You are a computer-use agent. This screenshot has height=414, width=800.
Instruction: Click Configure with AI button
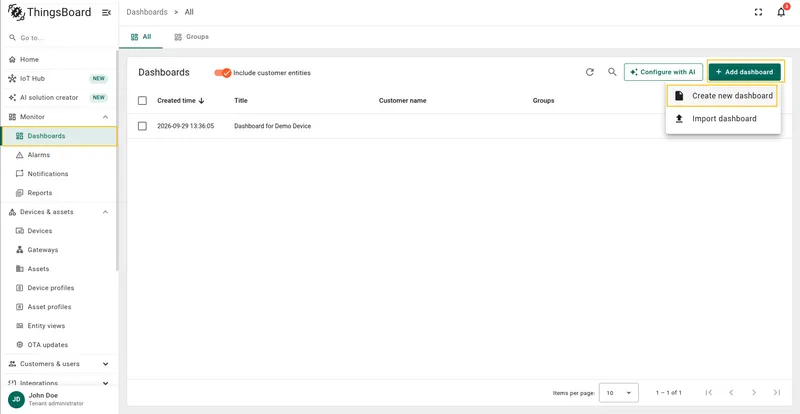[663, 72]
